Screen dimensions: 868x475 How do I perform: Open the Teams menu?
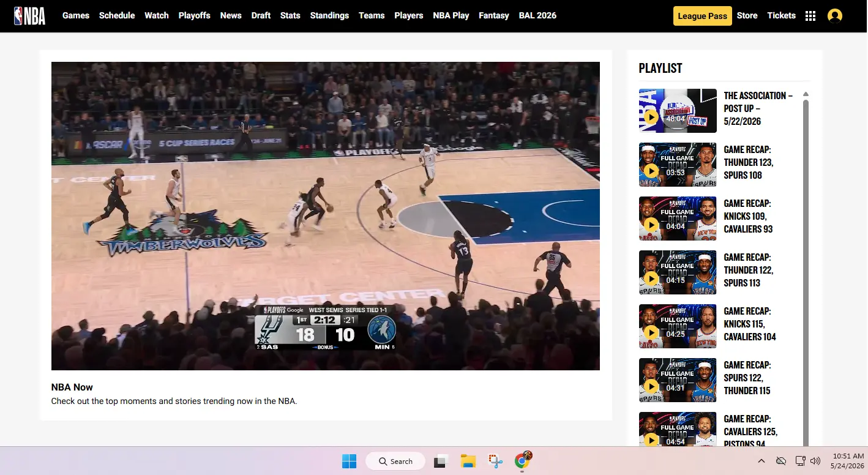click(x=372, y=15)
